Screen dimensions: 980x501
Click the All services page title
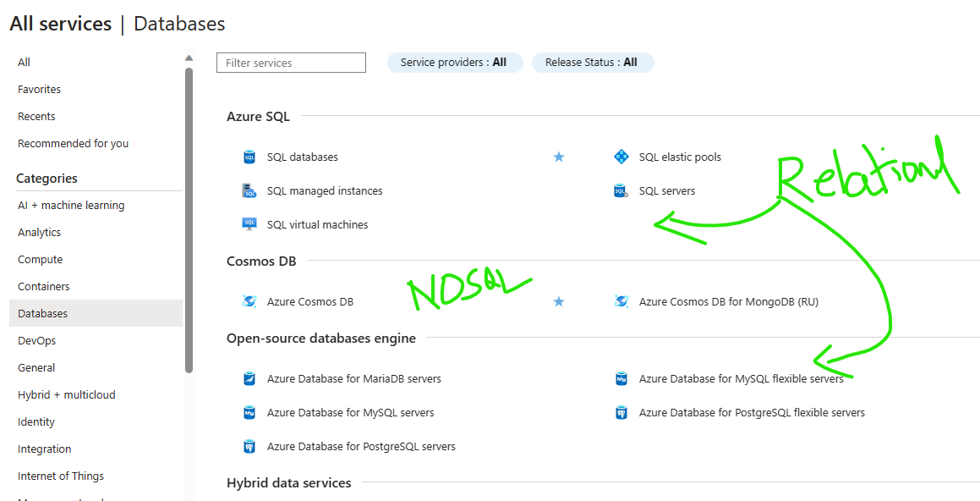61,24
